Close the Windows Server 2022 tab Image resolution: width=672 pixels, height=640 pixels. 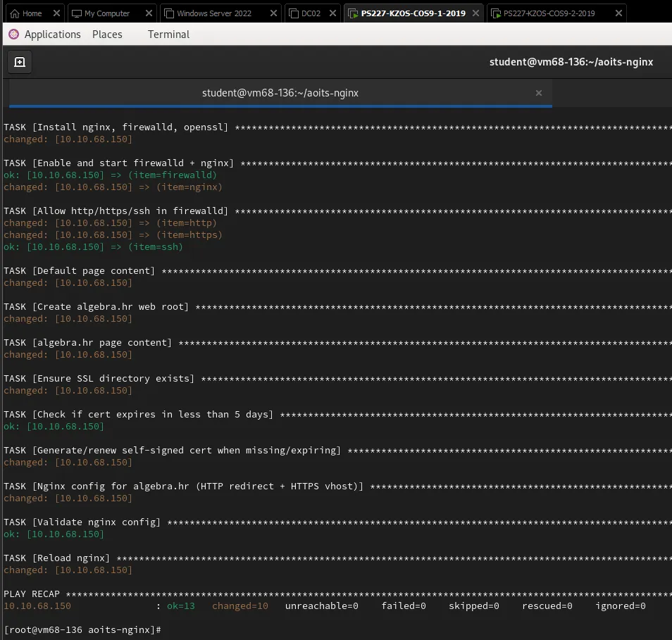coord(273,13)
